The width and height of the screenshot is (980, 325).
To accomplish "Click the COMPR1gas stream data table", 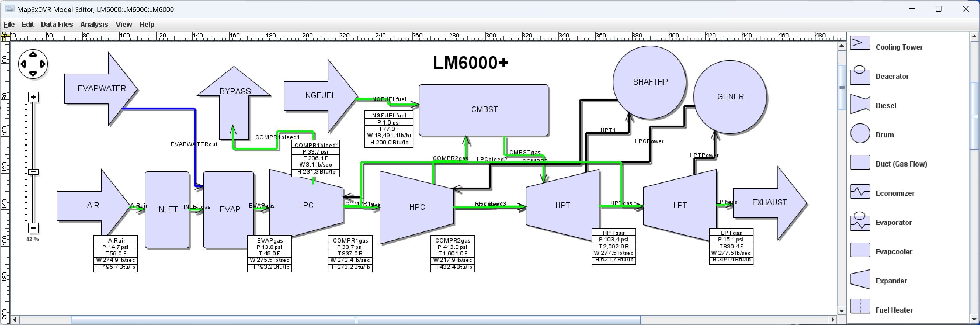I will [350, 253].
